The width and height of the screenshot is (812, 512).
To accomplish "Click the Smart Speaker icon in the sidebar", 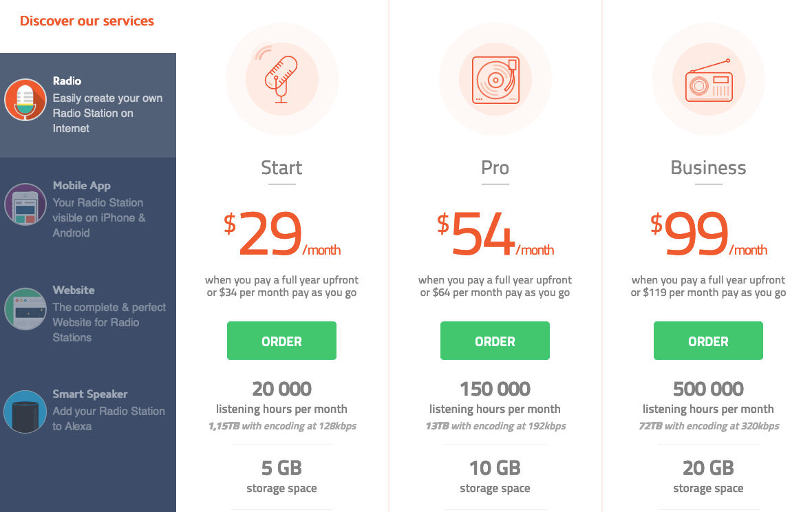I will click(x=25, y=412).
